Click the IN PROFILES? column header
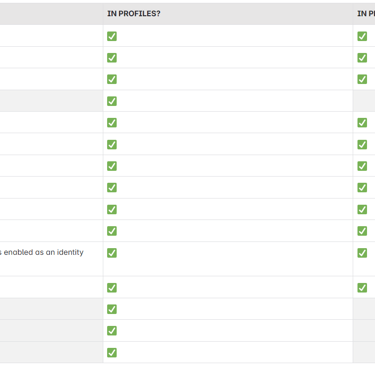The height and width of the screenshot is (366, 375). coord(134,14)
